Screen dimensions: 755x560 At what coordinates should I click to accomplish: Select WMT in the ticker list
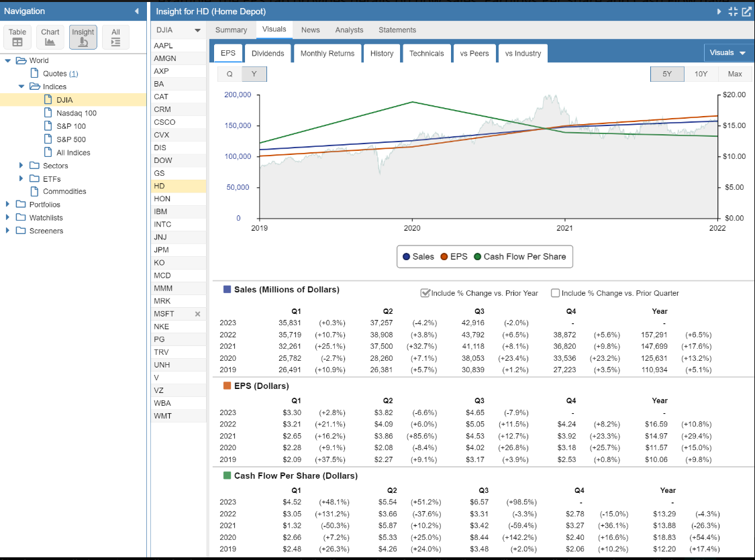click(x=179, y=416)
